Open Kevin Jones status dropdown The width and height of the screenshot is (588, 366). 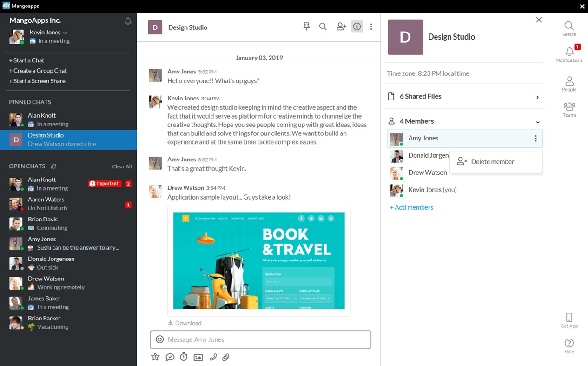click(x=64, y=32)
